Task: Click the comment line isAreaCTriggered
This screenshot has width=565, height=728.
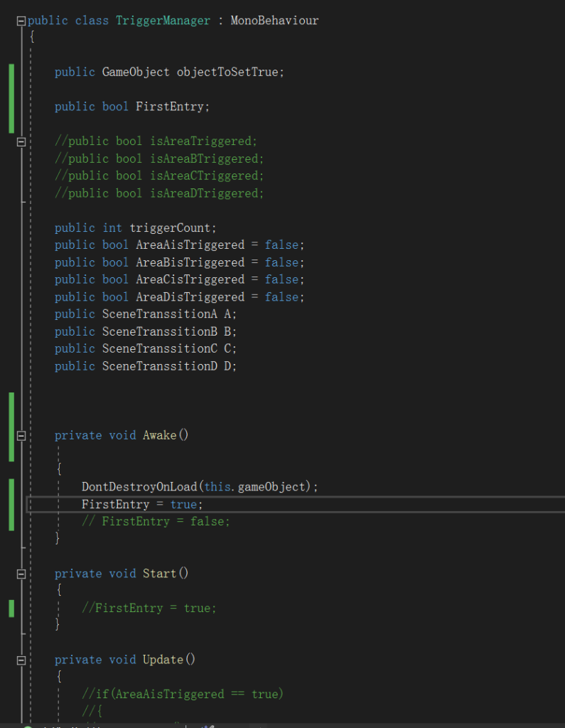Action: coord(158,176)
